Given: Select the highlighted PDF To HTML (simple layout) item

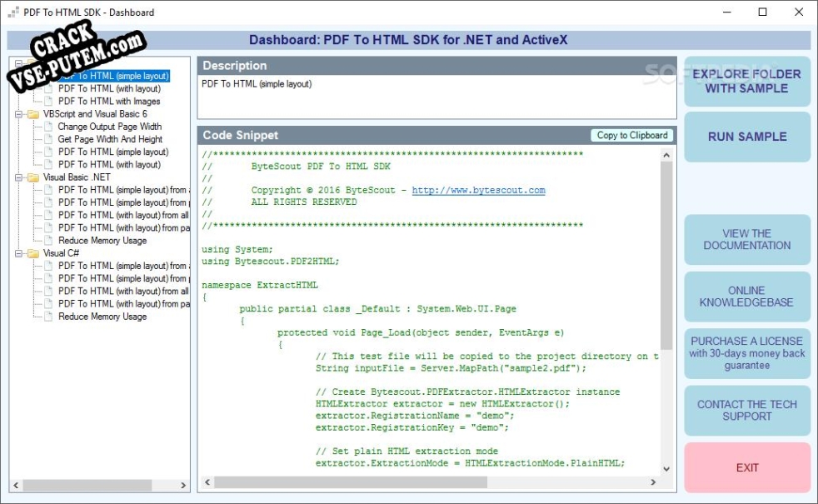Looking at the screenshot, I should point(113,76).
